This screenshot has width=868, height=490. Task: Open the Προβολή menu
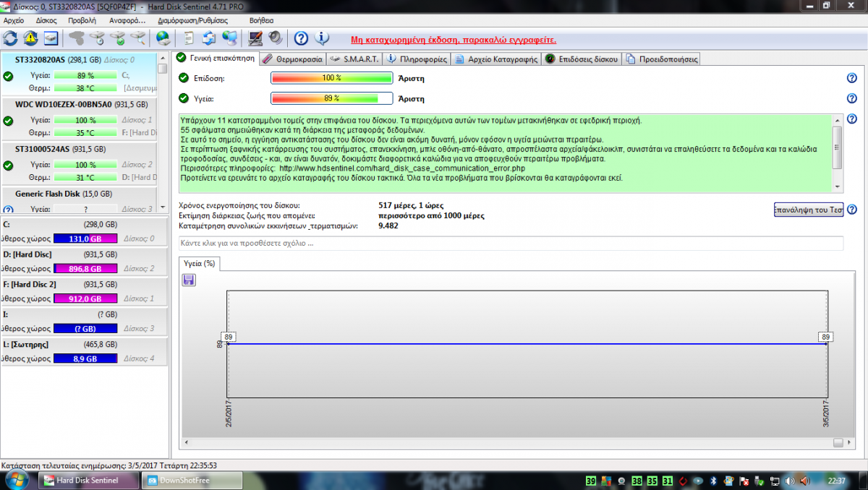coord(82,20)
